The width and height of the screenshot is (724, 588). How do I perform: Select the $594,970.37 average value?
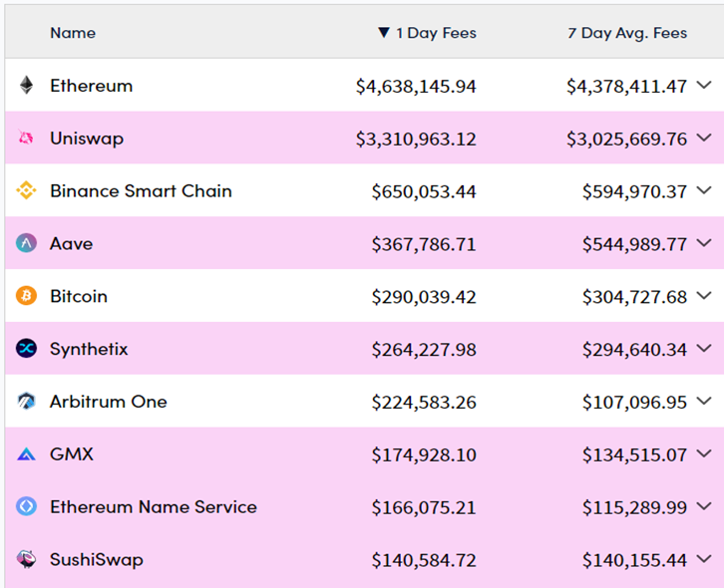point(634,191)
